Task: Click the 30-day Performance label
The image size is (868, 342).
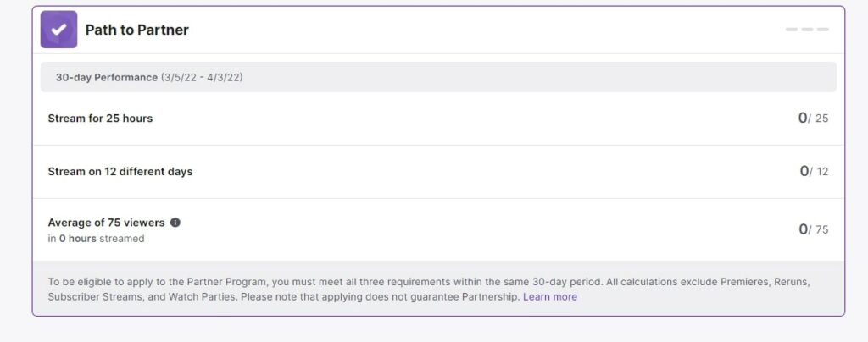Action: [106, 77]
